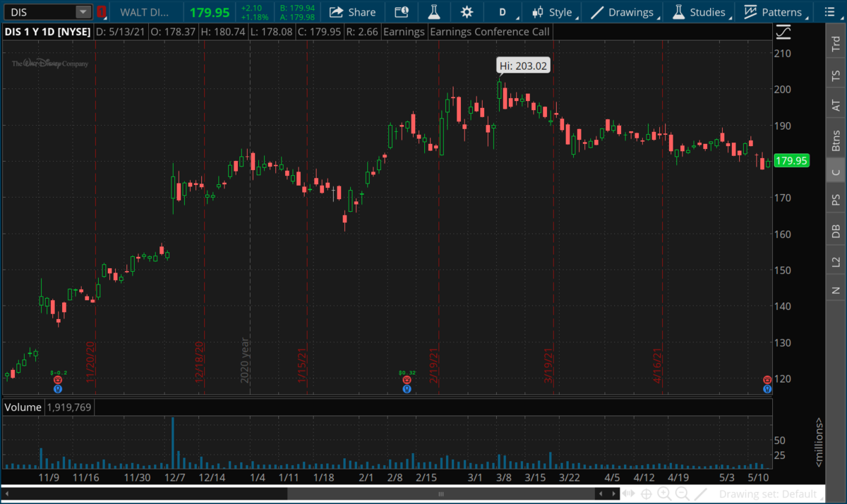This screenshot has height=504, width=847.
Task: Click the 179.95 current price tag on axis
Action: tap(791, 161)
